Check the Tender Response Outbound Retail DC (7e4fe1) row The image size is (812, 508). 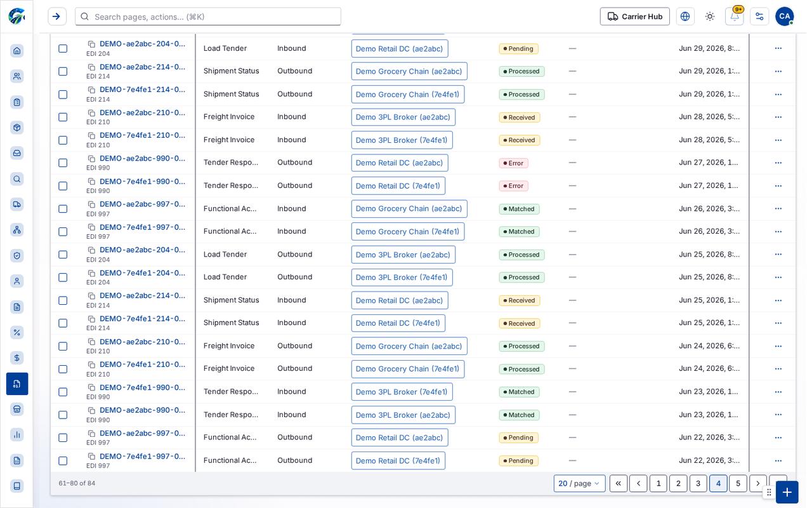pyautogui.click(x=63, y=185)
